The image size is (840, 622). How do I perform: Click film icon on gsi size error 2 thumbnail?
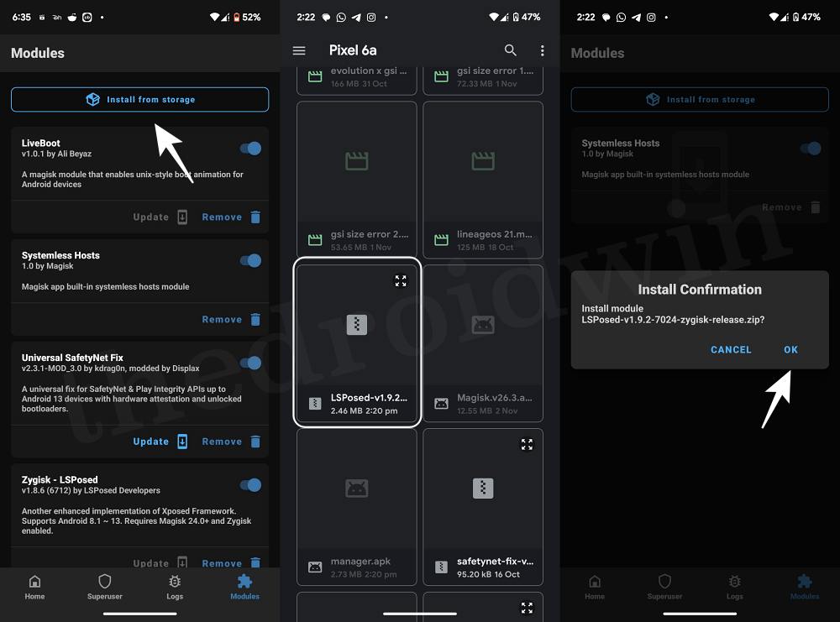click(357, 160)
